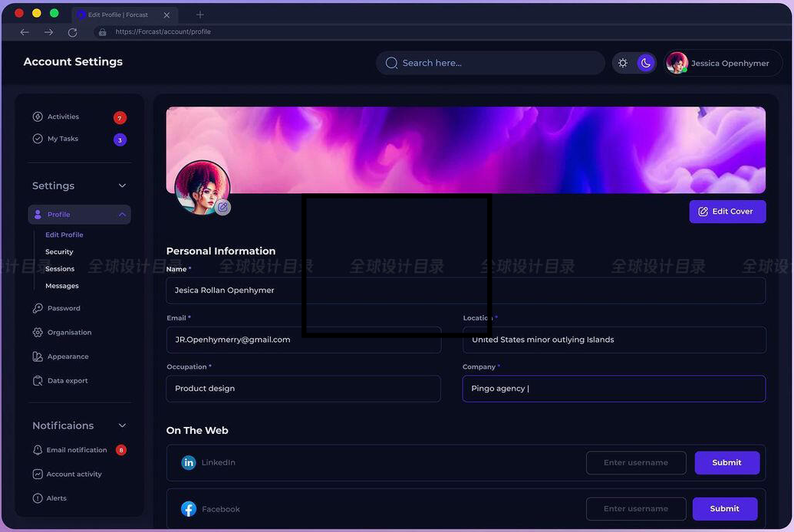Click the Data export icon
The image size is (794, 532).
coord(38,380)
